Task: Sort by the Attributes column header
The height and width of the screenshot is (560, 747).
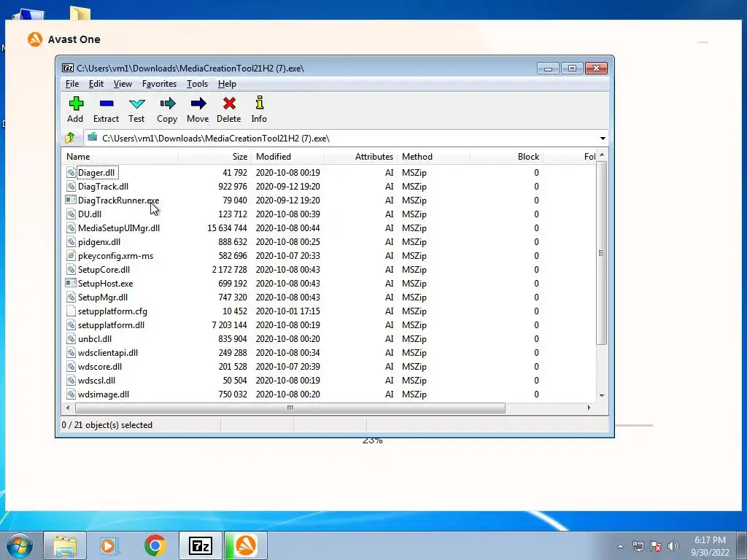Action: (x=360, y=157)
